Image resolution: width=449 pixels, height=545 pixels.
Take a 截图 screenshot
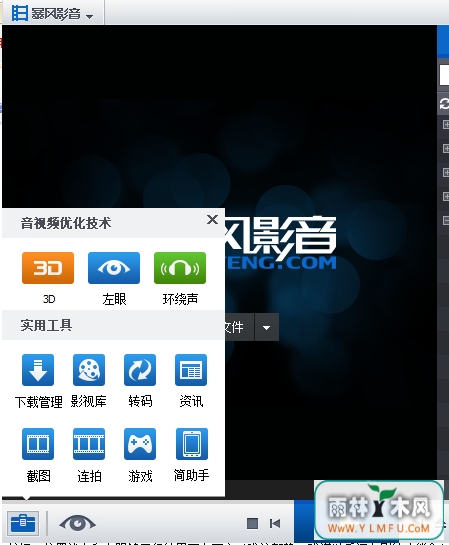(x=38, y=444)
